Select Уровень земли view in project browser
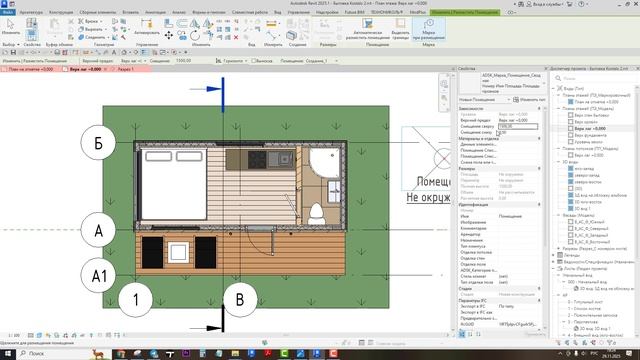 pyautogui.click(x=588, y=142)
